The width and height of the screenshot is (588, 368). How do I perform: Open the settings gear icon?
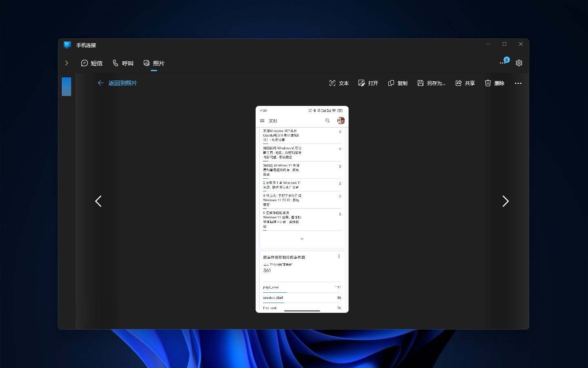519,63
